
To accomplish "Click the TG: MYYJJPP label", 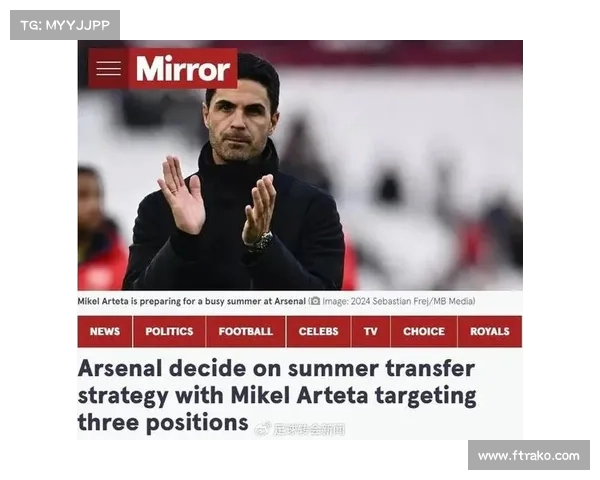I will tap(65, 25).
